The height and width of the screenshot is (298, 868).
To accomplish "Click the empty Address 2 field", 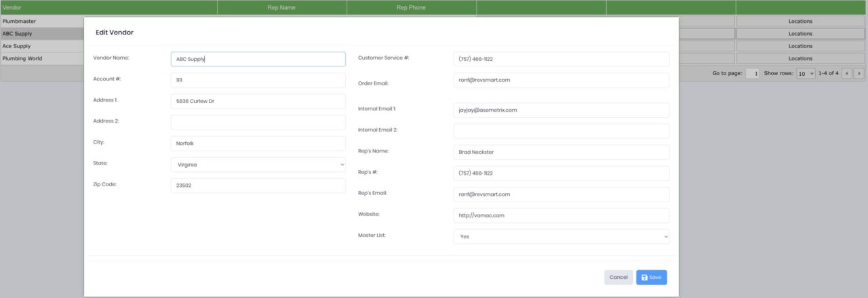I will coord(258,122).
